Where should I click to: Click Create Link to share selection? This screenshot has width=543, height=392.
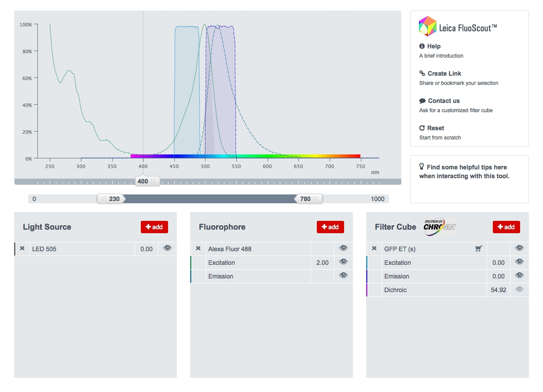click(x=444, y=73)
